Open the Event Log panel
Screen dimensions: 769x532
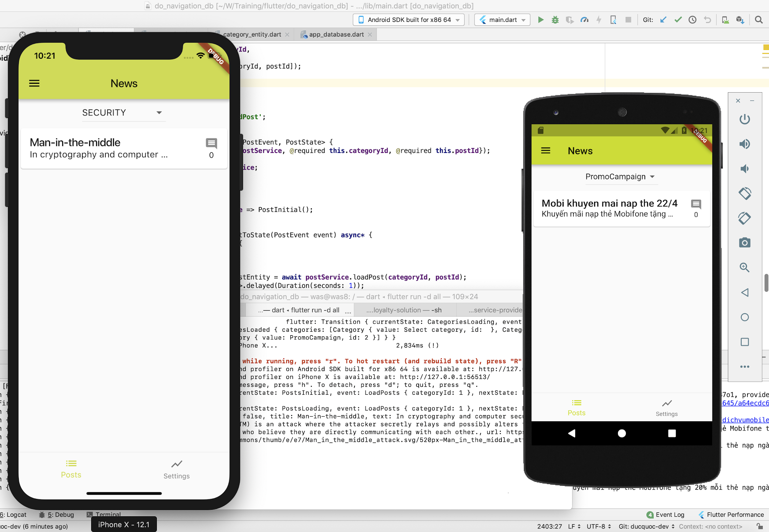(666, 515)
